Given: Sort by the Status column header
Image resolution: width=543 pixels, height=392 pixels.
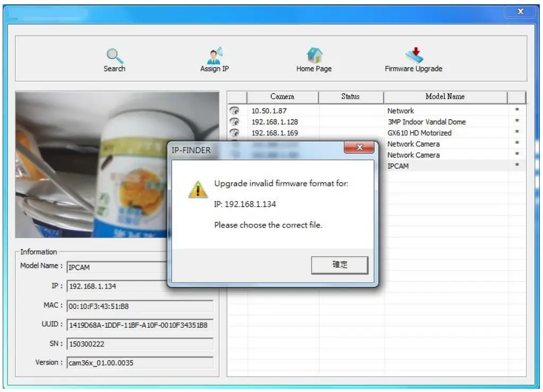Looking at the screenshot, I should pos(351,97).
